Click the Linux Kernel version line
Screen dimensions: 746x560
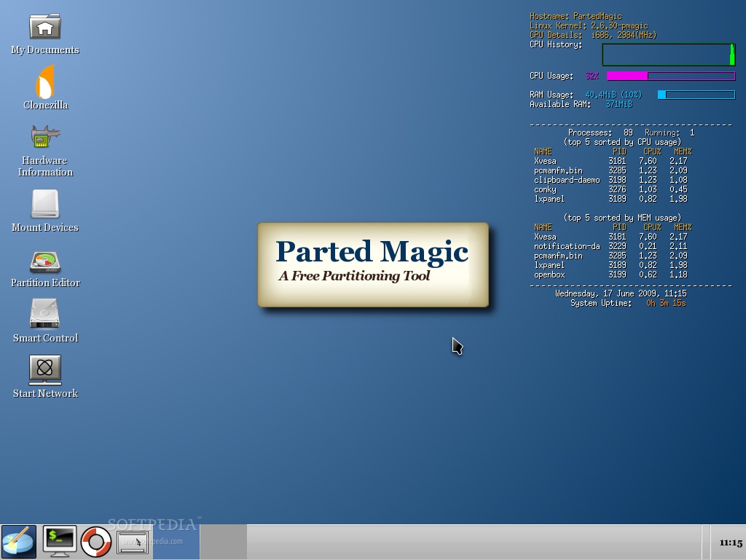click(x=589, y=25)
